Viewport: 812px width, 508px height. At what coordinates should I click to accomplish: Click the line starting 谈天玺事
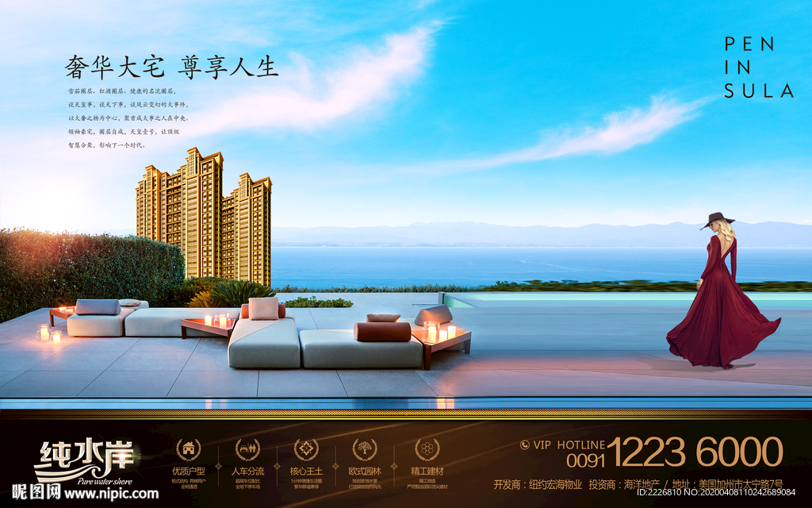128,105
